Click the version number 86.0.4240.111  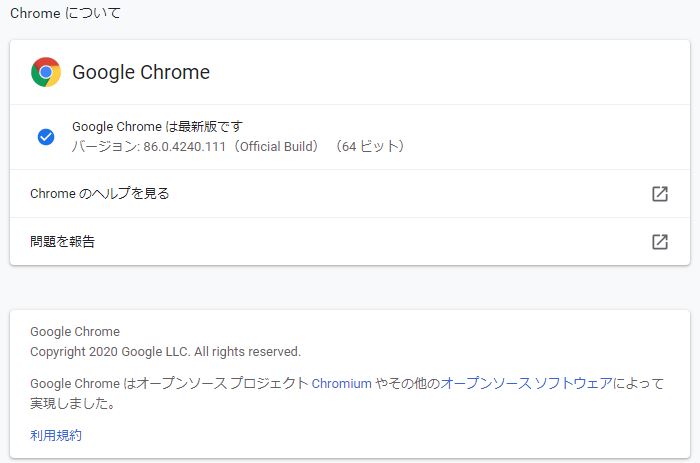tap(186, 146)
